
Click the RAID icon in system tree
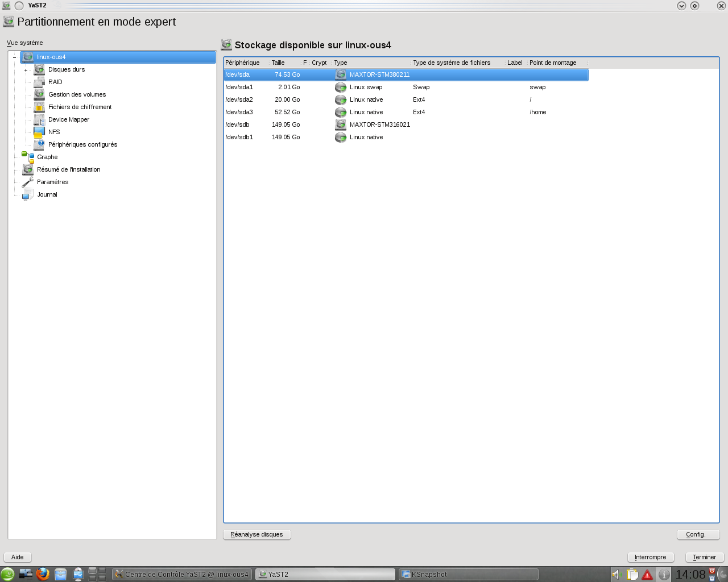coord(39,82)
